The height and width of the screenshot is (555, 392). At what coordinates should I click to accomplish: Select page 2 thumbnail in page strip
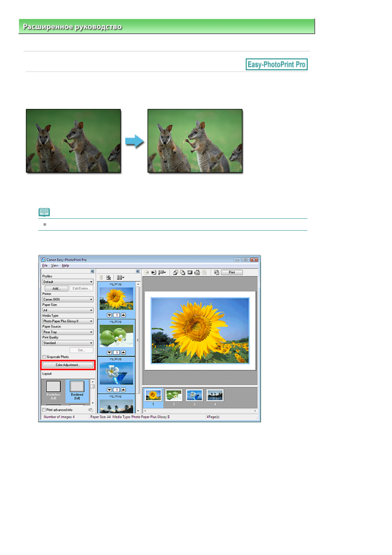click(174, 395)
